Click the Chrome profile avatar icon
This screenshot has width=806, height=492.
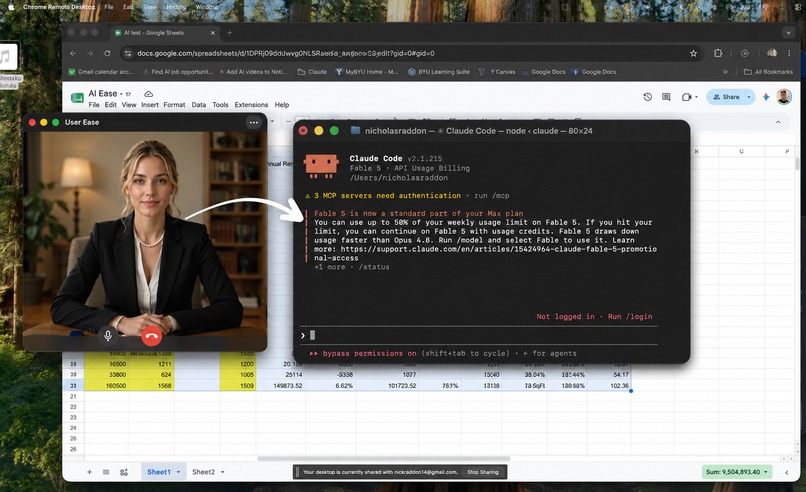[772, 53]
